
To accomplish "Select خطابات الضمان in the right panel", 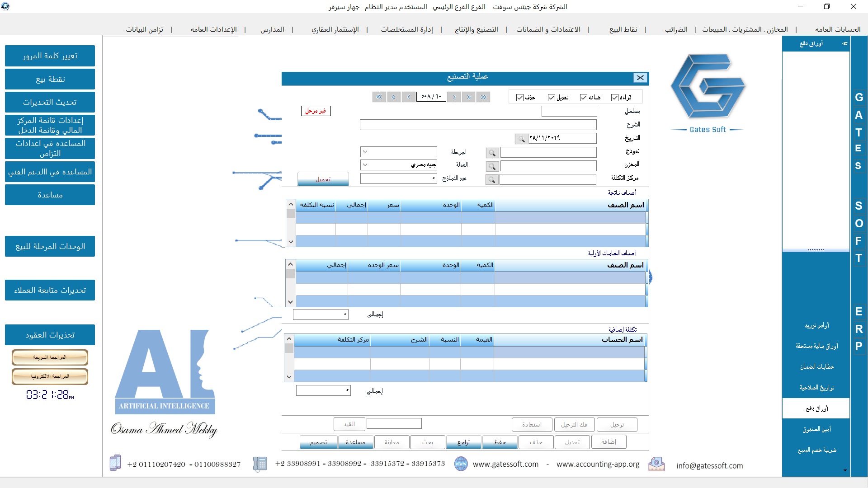I will pyautogui.click(x=816, y=367).
